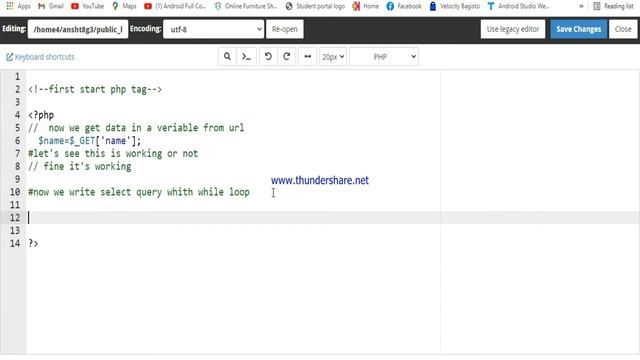Click comment "// fine it's working"
640x360 pixels.
click(x=80, y=167)
